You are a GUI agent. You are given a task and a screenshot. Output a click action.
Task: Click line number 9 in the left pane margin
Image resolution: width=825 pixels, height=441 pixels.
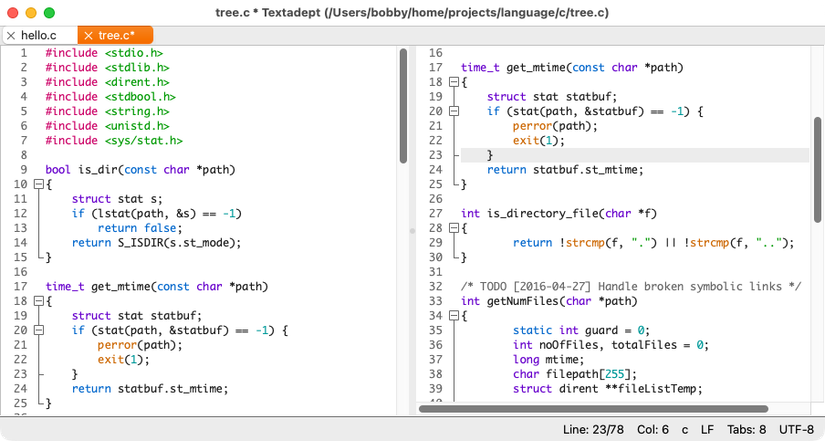[x=24, y=170]
